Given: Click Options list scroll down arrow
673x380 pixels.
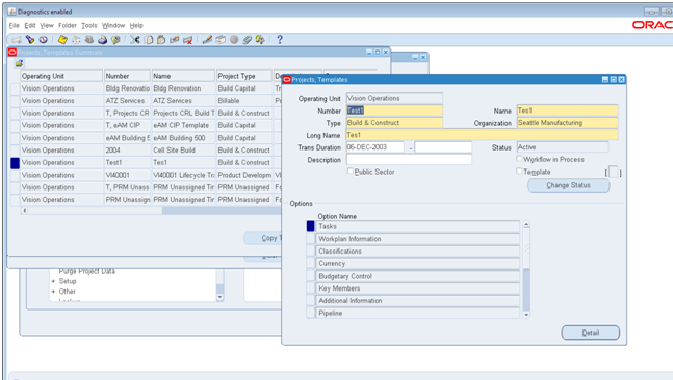Looking at the screenshot, I should click(526, 315).
